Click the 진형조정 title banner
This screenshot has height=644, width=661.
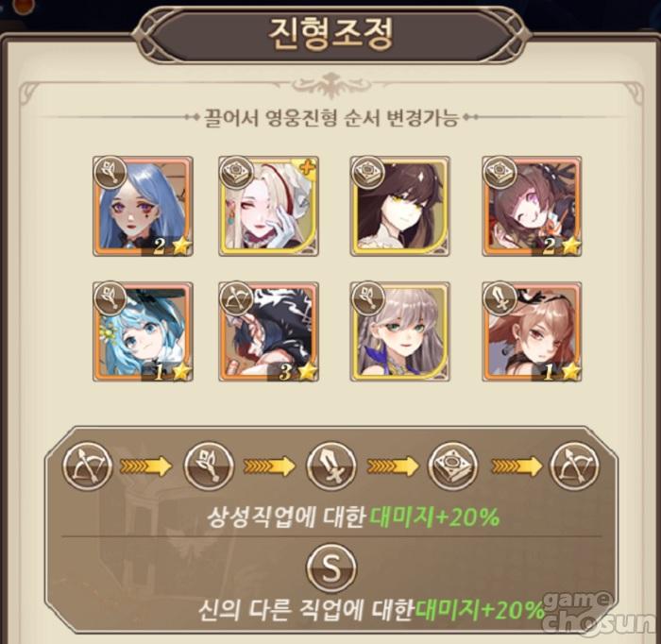click(330, 34)
